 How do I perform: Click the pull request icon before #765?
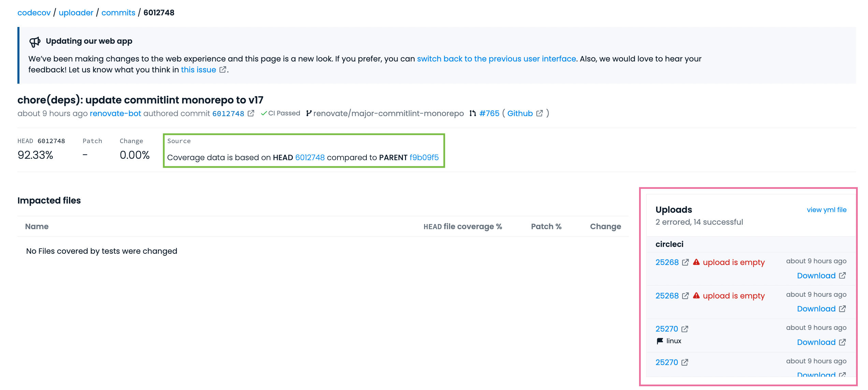pos(473,113)
